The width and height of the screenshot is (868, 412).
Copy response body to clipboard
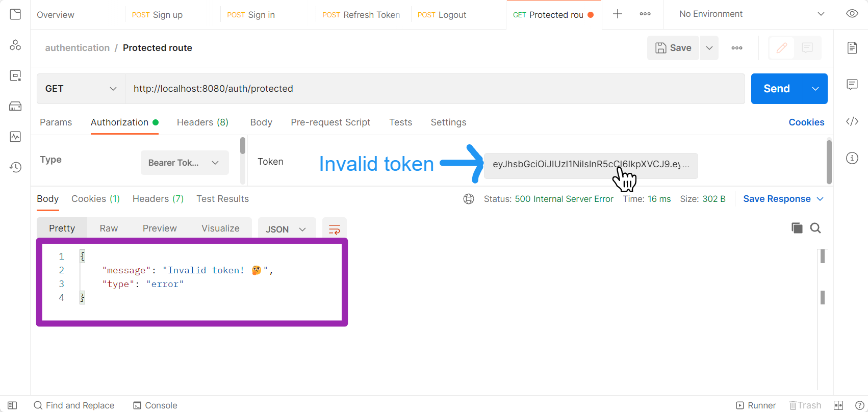point(797,228)
